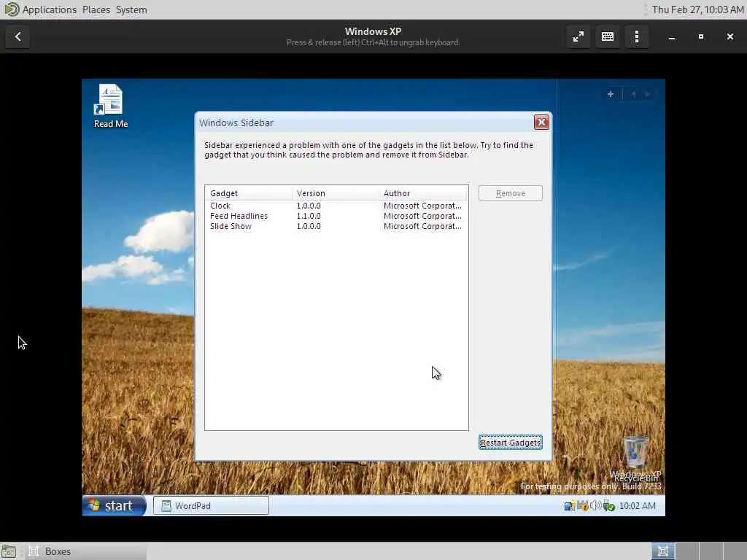Go back with the Boxes back arrow
The image size is (747, 560).
pyautogui.click(x=18, y=36)
